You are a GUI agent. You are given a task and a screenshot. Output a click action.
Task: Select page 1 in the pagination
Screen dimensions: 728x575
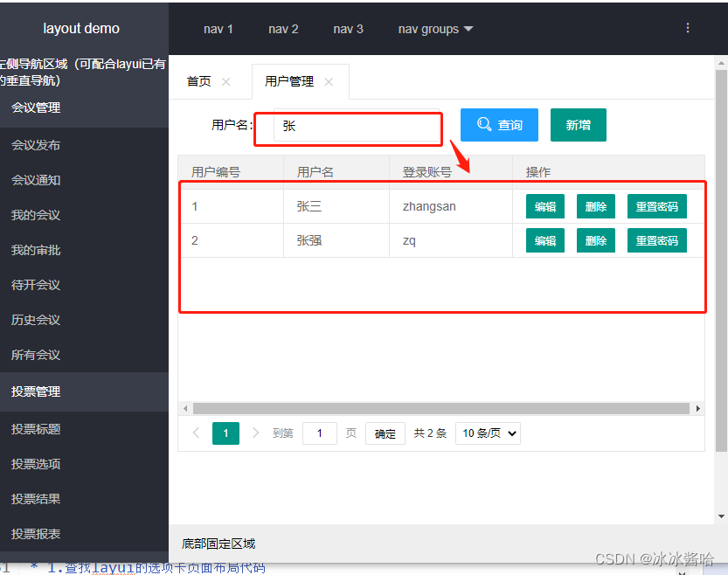click(225, 433)
